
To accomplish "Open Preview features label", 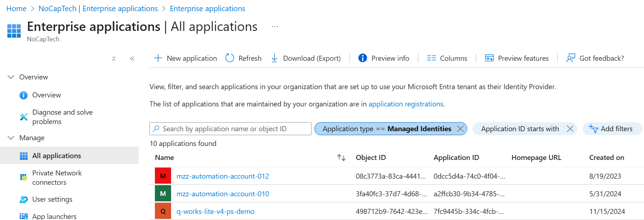I will [523, 58].
